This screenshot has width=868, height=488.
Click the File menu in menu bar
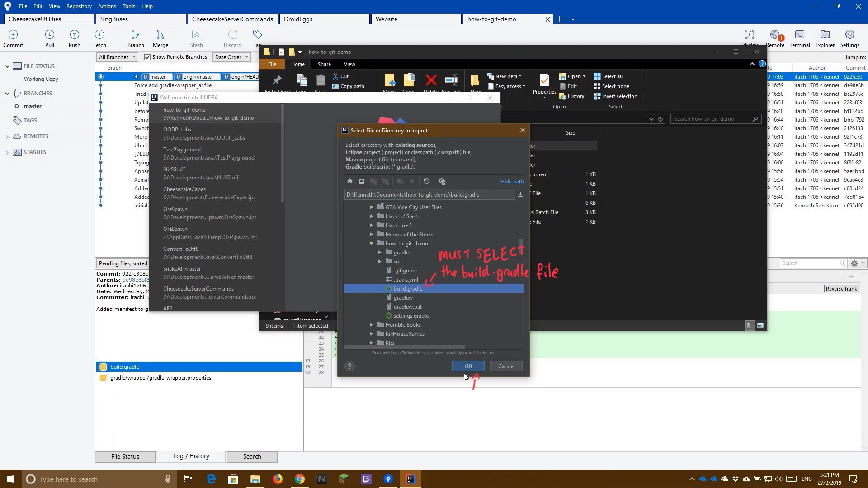pyautogui.click(x=23, y=6)
